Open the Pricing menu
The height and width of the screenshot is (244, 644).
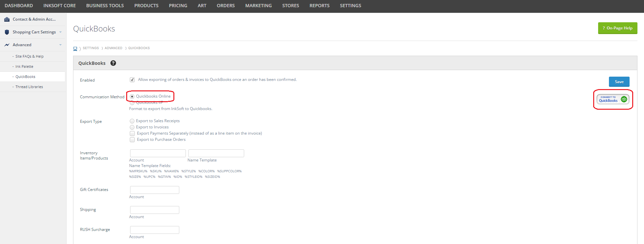tap(178, 6)
